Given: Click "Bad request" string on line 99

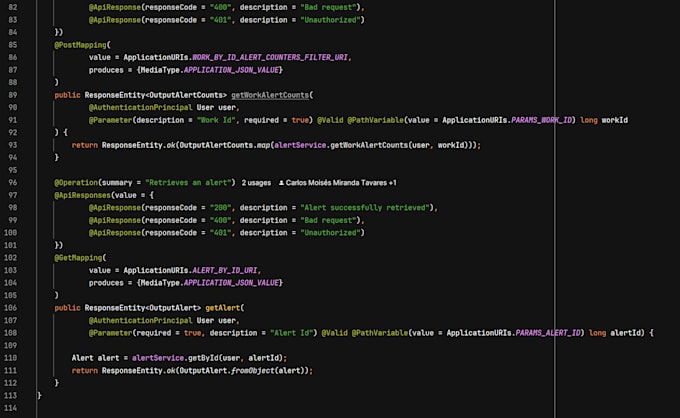Looking at the screenshot, I should [x=328, y=220].
